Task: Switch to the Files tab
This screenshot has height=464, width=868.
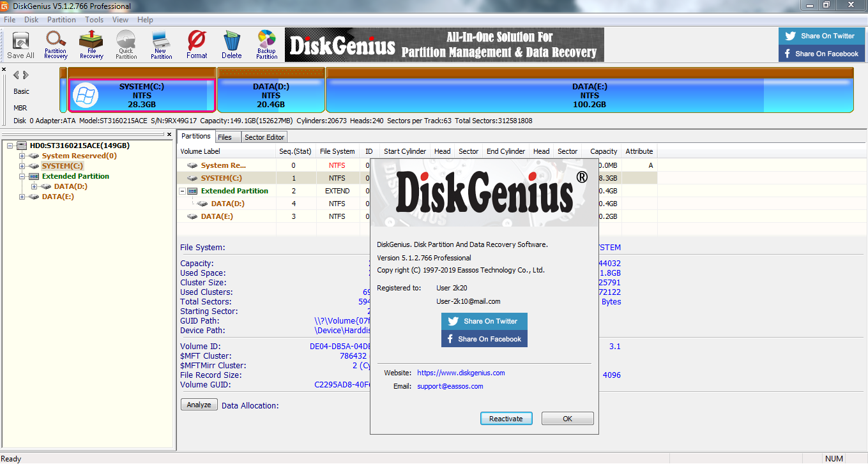Action: (x=227, y=137)
